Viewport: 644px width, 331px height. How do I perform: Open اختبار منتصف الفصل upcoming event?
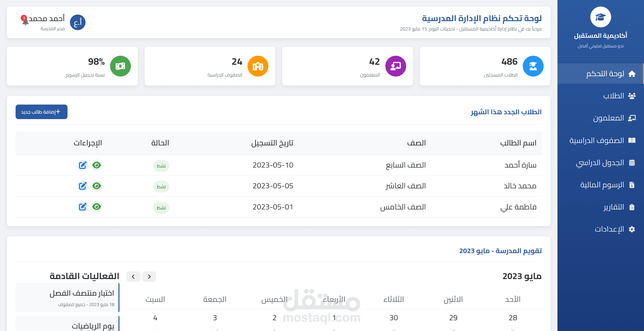pyautogui.click(x=68, y=297)
